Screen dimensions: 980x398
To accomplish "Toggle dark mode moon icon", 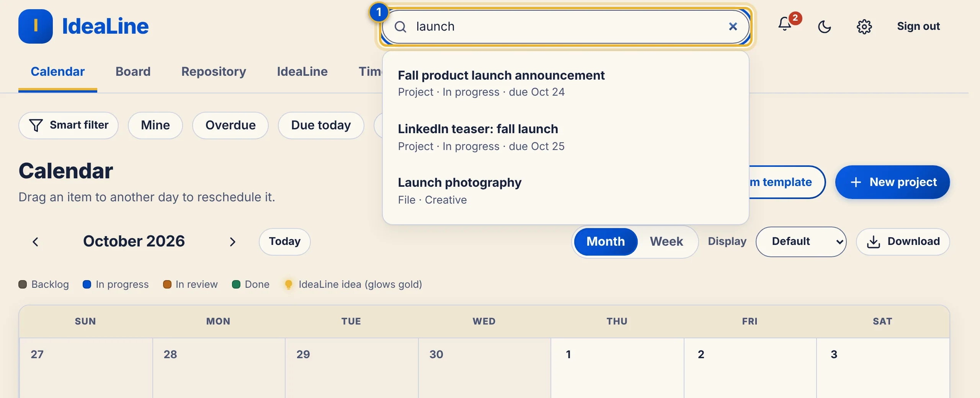I will click(x=824, y=27).
